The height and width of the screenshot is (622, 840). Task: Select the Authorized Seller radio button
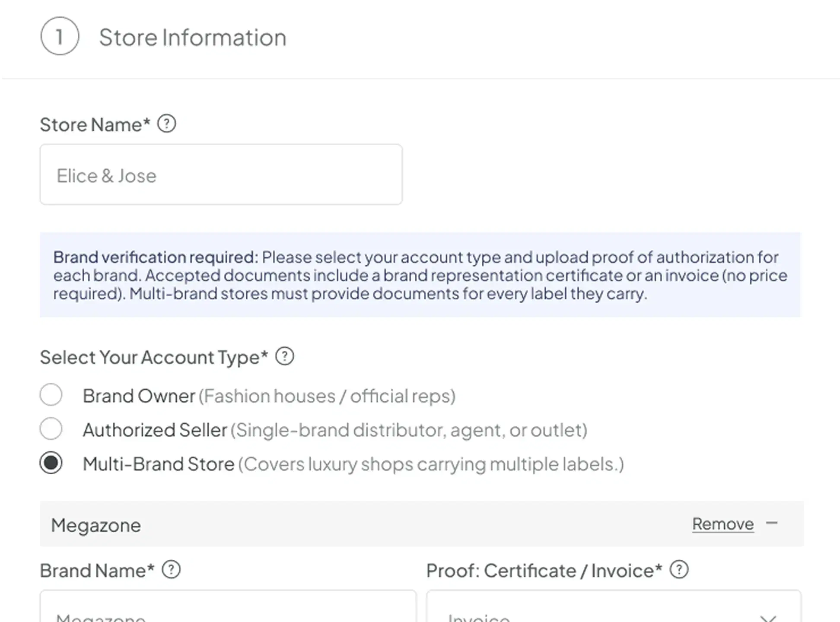tap(51, 429)
